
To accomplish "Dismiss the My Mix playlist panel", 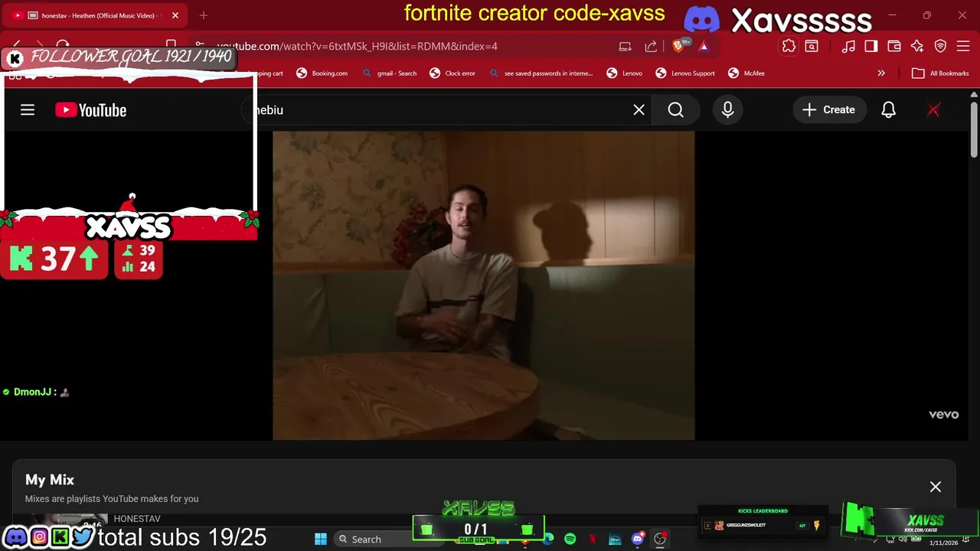I will coord(935,487).
